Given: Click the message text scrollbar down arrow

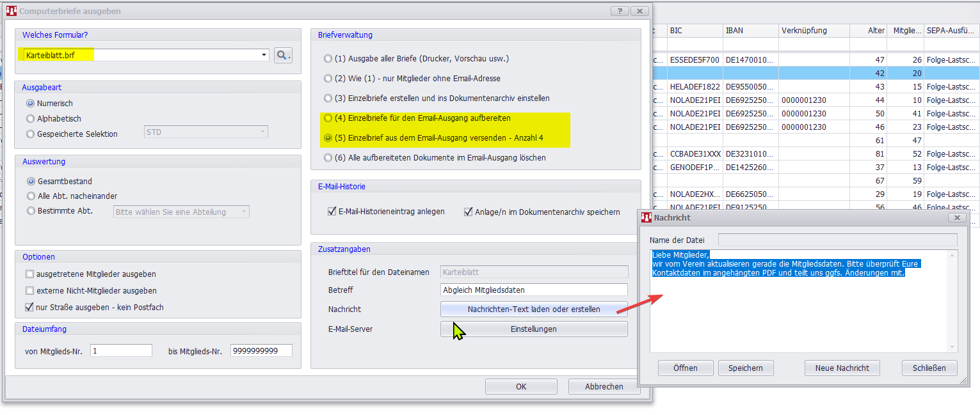Looking at the screenshot, I should click(952, 347).
